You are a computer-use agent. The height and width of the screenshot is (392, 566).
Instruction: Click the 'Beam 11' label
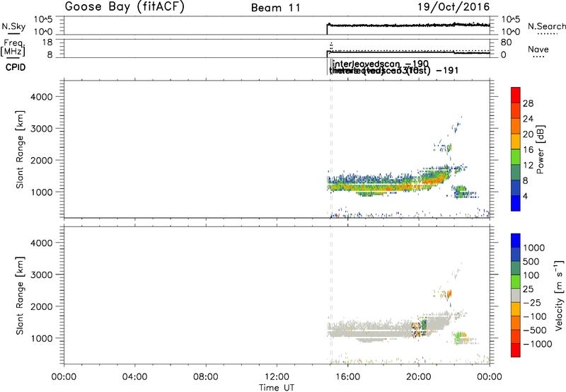point(276,8)
